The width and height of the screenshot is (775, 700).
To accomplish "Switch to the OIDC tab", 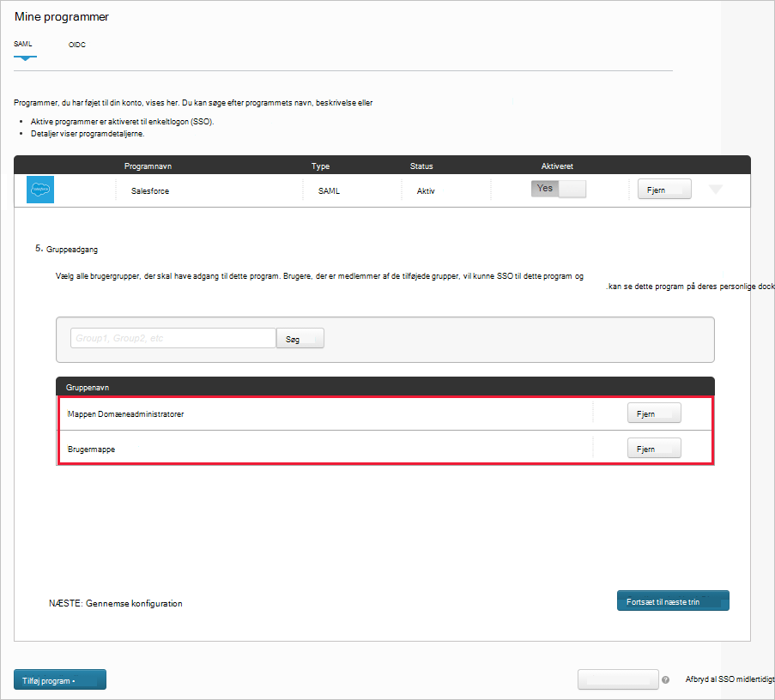I will click(76, 44).
